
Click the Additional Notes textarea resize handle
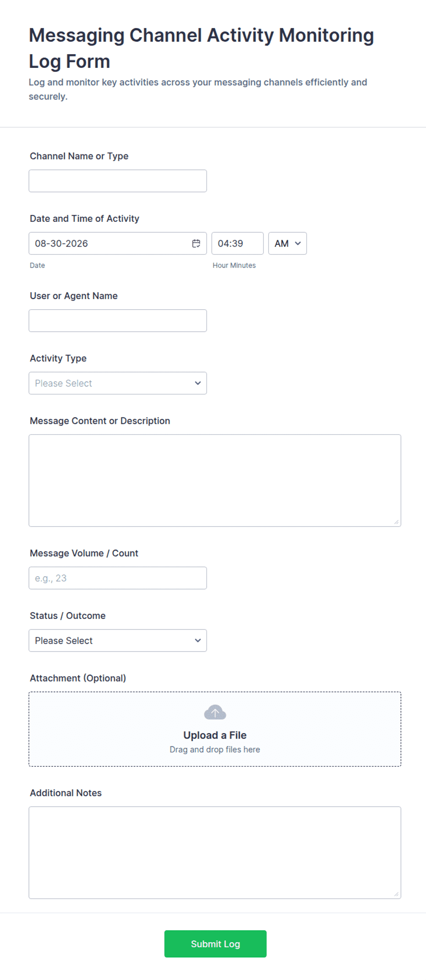pyautogui.click(x=397, y=894)
